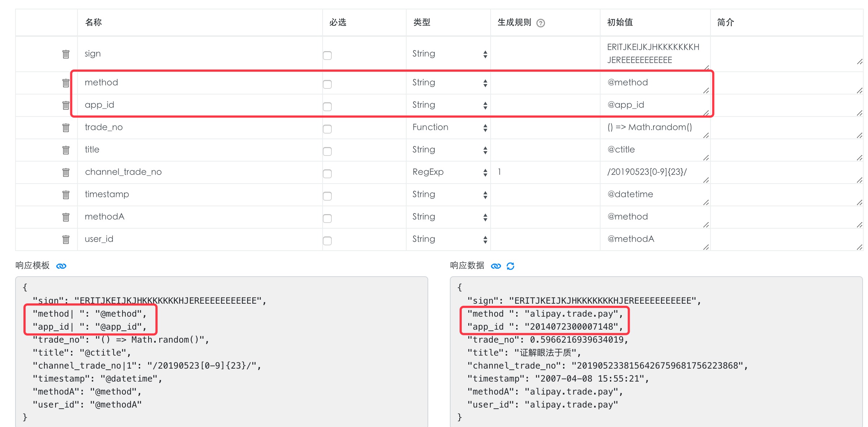Toggle required checkbox for method
The height and width of the screenshot is (427, 868).
coord(327,84)
